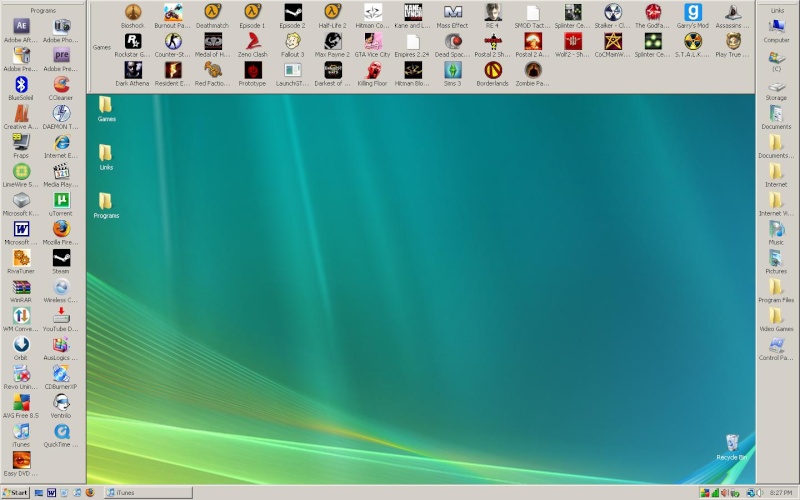Open Video Games folder link
The image size is (800, 500).
click(776, 319)
